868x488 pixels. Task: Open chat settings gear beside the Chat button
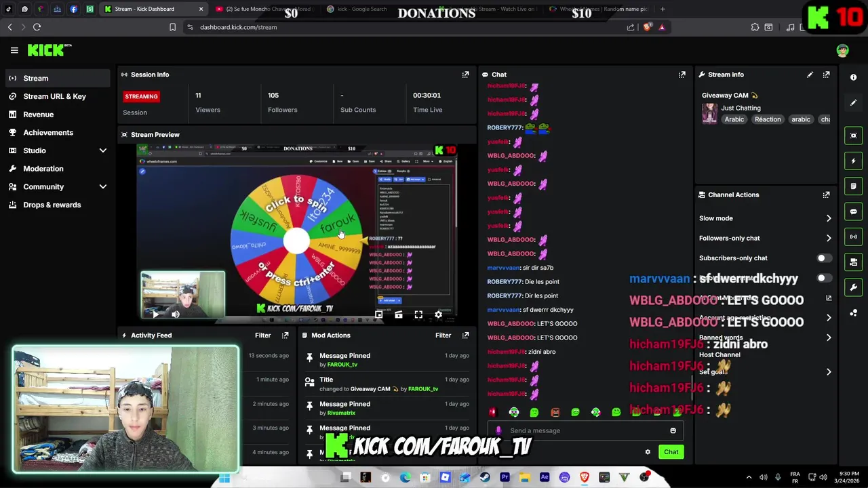648,452
